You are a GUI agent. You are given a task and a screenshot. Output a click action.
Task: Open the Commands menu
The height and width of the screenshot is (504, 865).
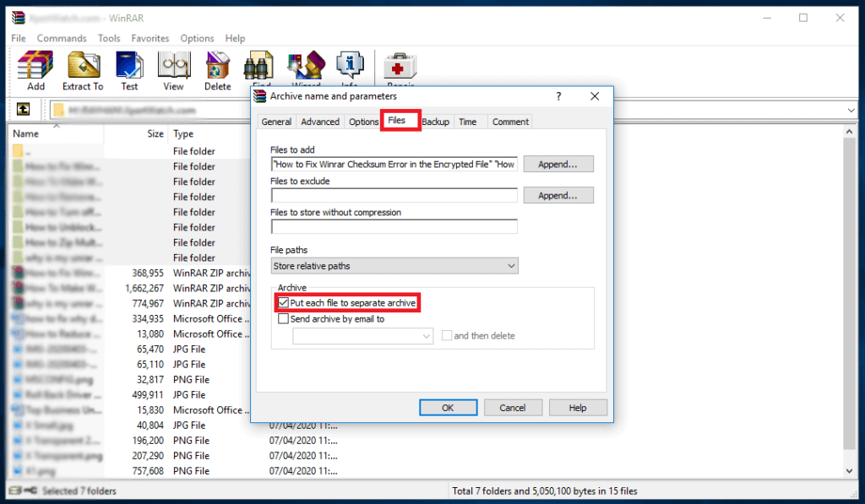62,38
